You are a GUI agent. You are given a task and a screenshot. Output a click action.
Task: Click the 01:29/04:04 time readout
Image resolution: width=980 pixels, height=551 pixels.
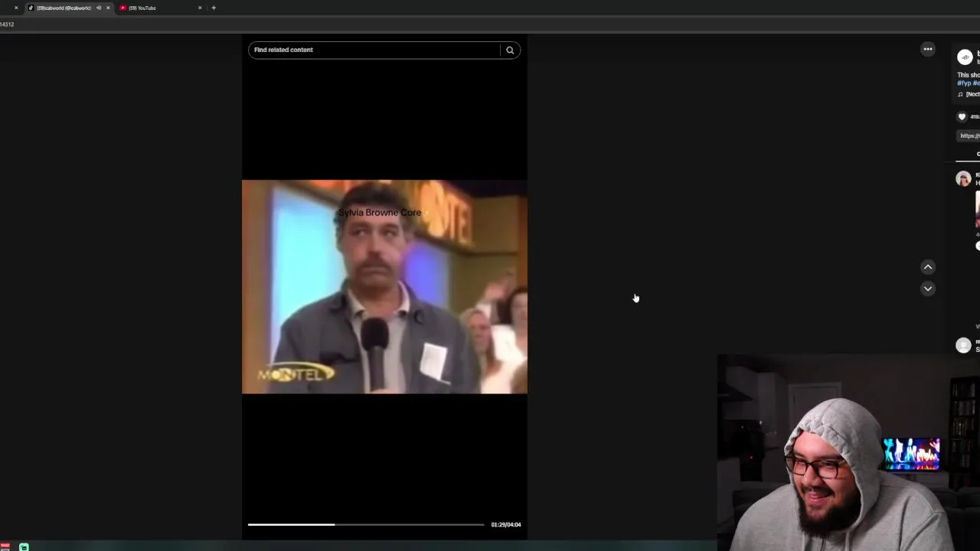(x=506, y=525)
